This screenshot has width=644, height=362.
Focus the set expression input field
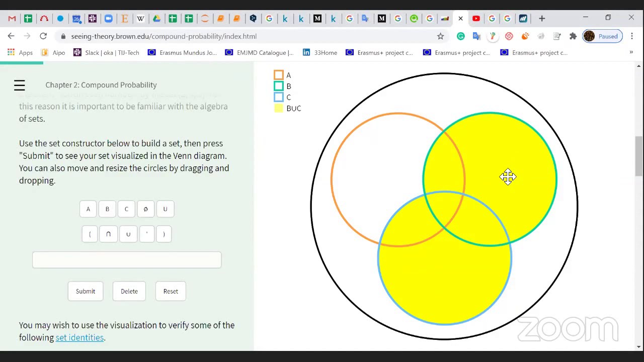pyautogui.click(x=127, y=260)
